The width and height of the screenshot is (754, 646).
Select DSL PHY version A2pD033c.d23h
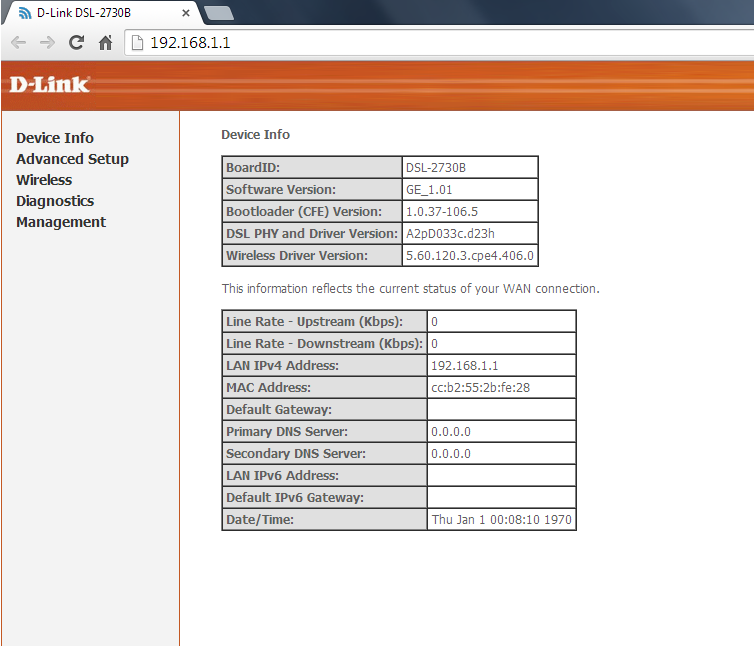tap(450, 234)
